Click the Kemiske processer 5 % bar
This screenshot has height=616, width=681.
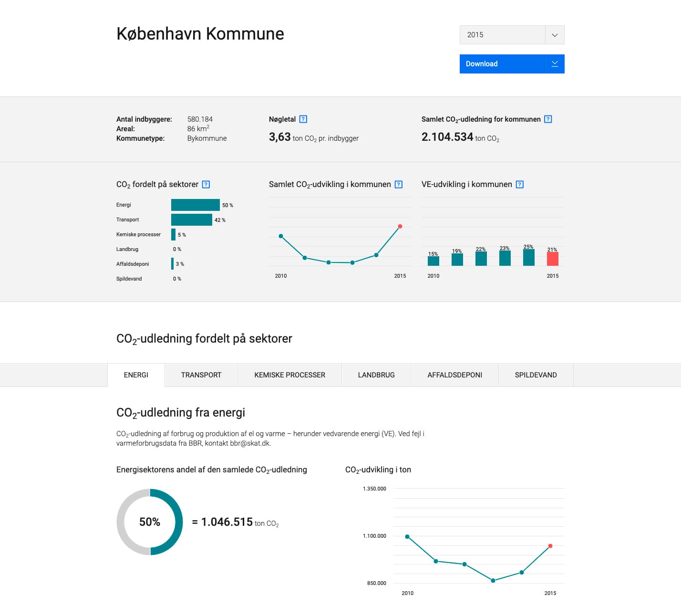pyautogui.click(x=174, y=234)
